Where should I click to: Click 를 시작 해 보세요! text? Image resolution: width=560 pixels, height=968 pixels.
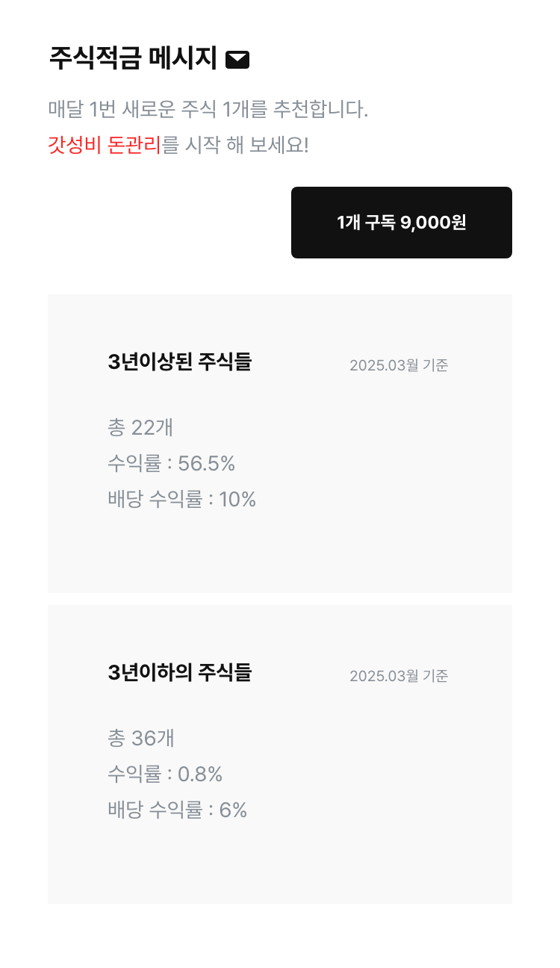coord(235,145)
